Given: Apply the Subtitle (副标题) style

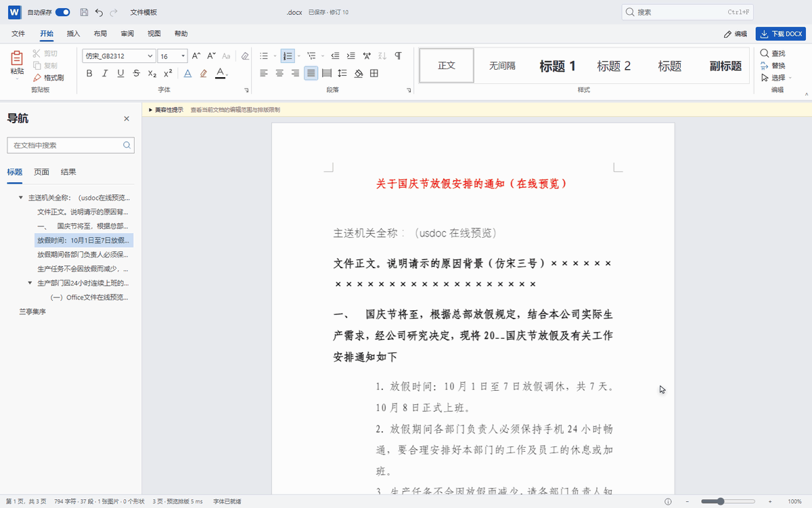Looking at the screenshot, I should pos(725,66).
